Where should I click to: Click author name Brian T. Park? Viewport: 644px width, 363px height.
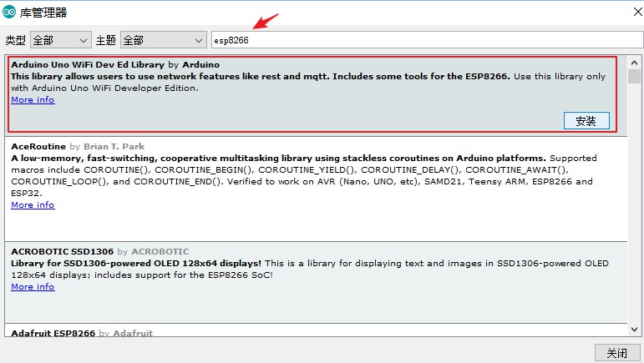[x=114, y=146]
